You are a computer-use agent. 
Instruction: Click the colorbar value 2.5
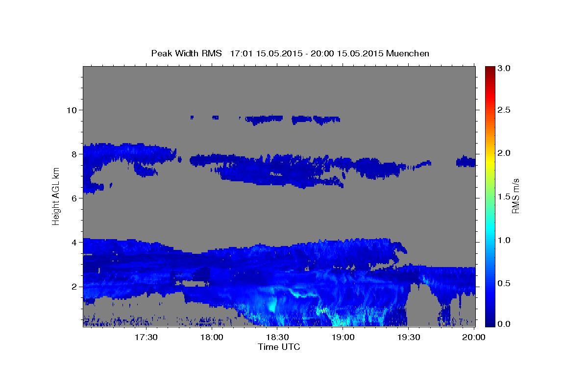coord(504,110)
